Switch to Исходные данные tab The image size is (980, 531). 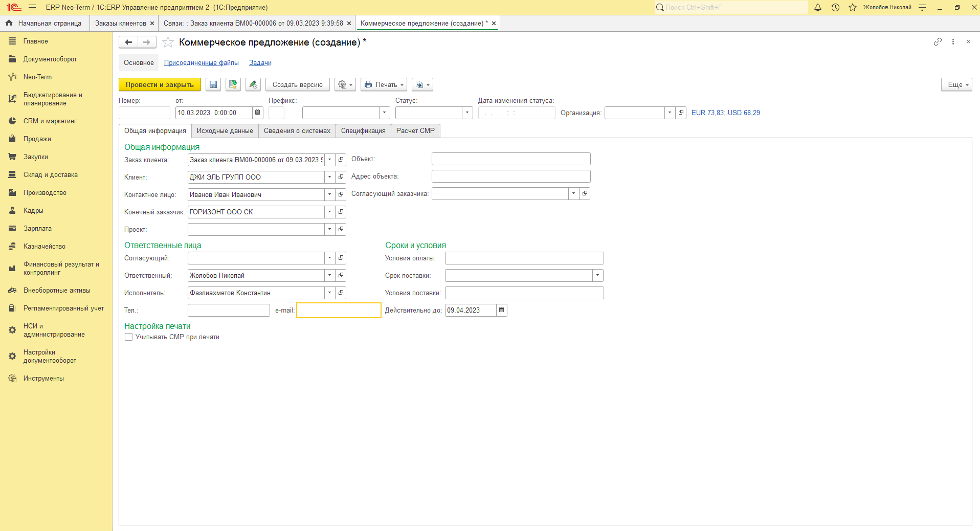tap(225, 131)
